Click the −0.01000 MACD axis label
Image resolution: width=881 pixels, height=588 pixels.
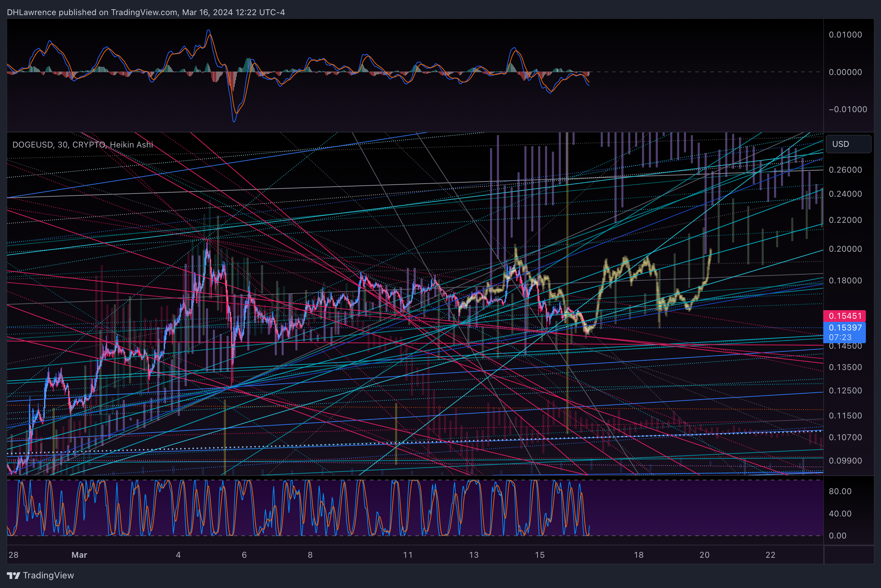point(848,109)
